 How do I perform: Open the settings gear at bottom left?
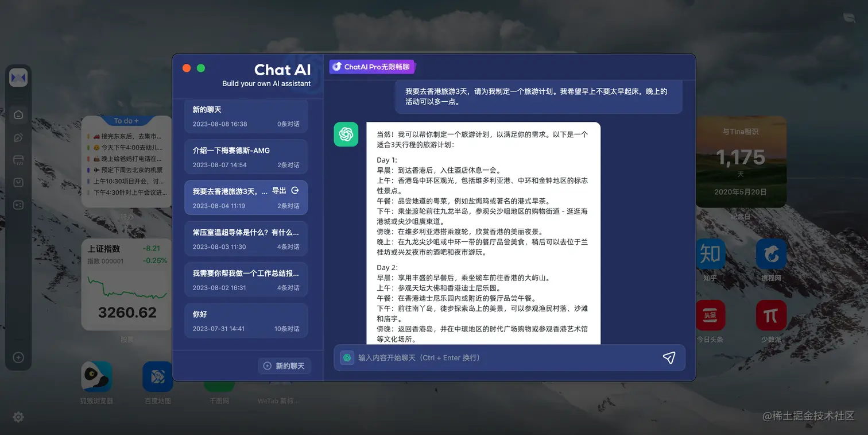[x=18, y=417]
